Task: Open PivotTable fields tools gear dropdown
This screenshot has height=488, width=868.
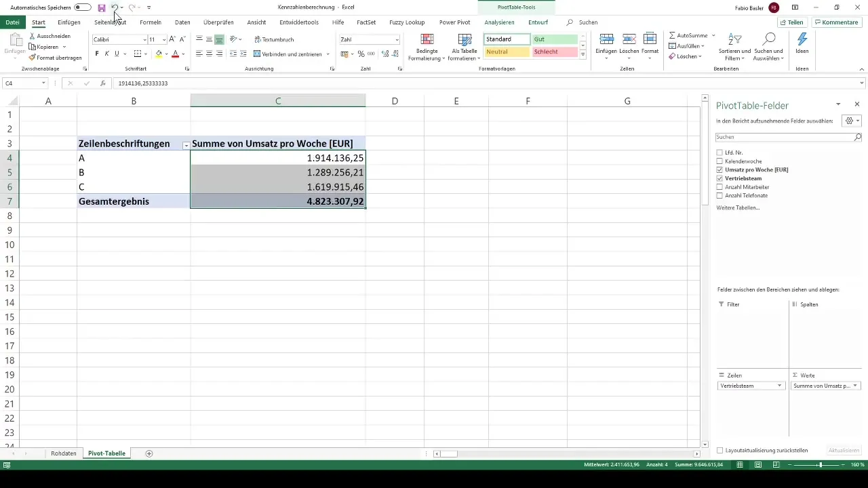Action: click(x=851, y=121)
